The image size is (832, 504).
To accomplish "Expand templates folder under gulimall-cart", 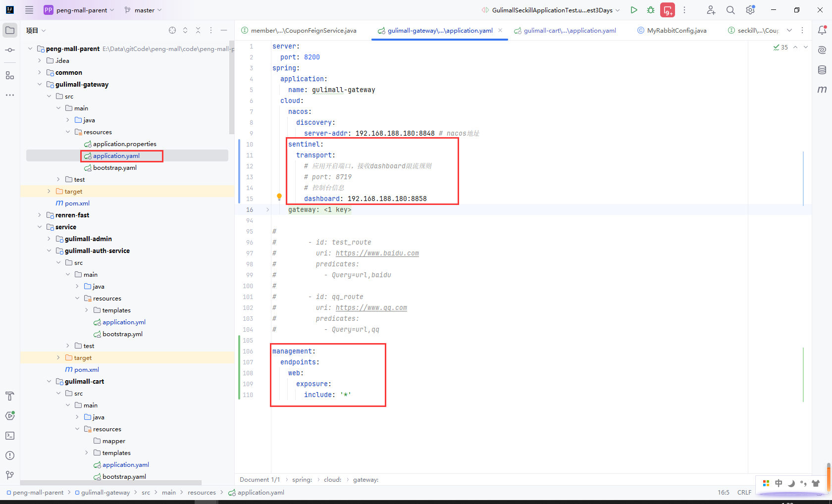I will (x=87, y=453).
